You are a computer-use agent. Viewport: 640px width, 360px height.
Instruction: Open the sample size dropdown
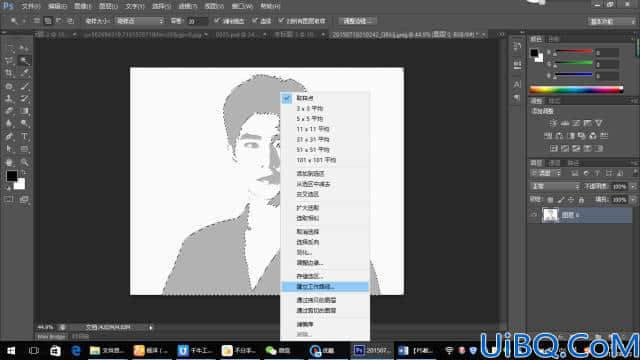coord(140,21)
